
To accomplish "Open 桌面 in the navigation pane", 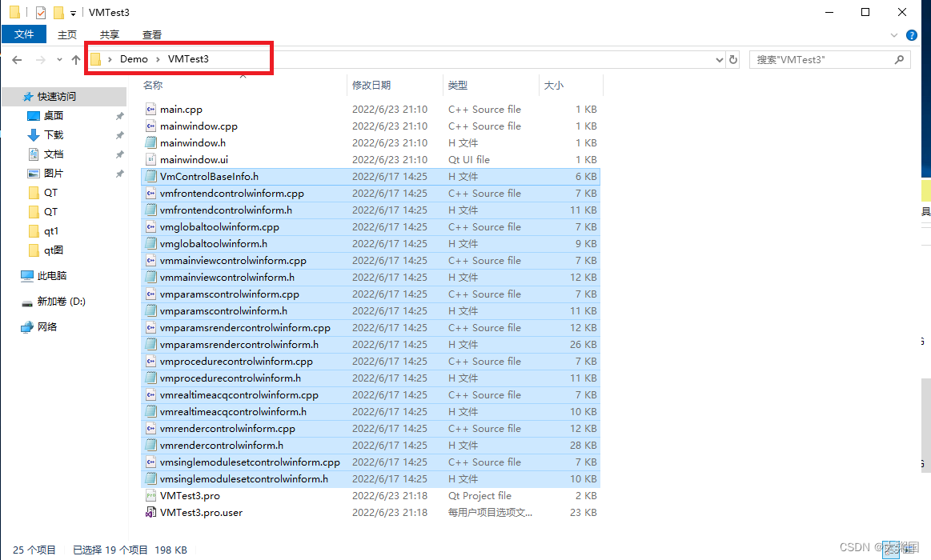I will (x=54, y=116).
